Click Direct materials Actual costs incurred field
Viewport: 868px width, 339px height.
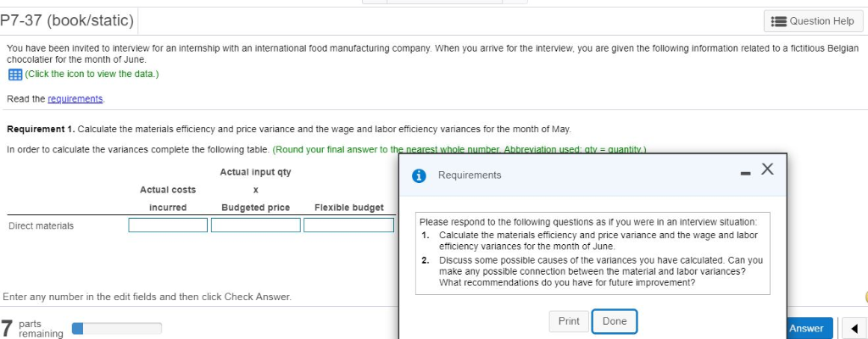click(168, 225)
